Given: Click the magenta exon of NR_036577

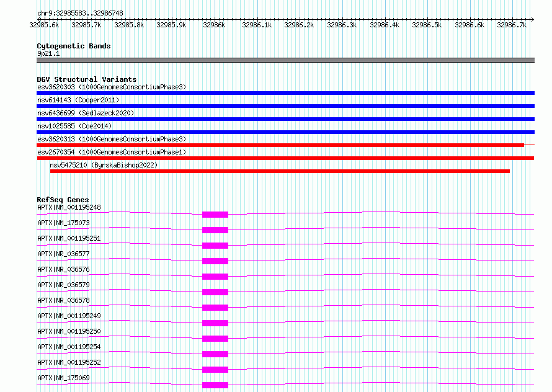Looking at the screenshot, I should (215, 261).
